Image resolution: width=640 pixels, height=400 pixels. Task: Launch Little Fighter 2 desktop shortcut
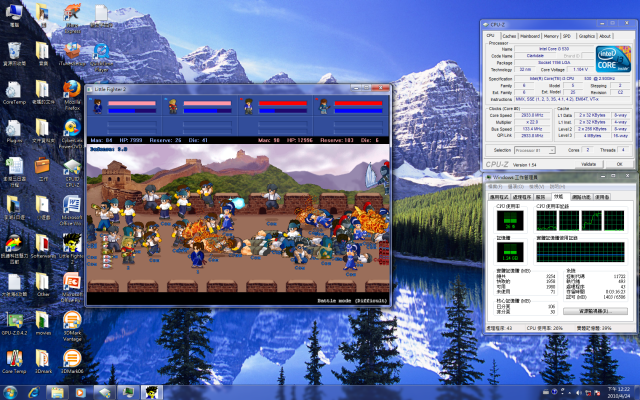(72, 249)
